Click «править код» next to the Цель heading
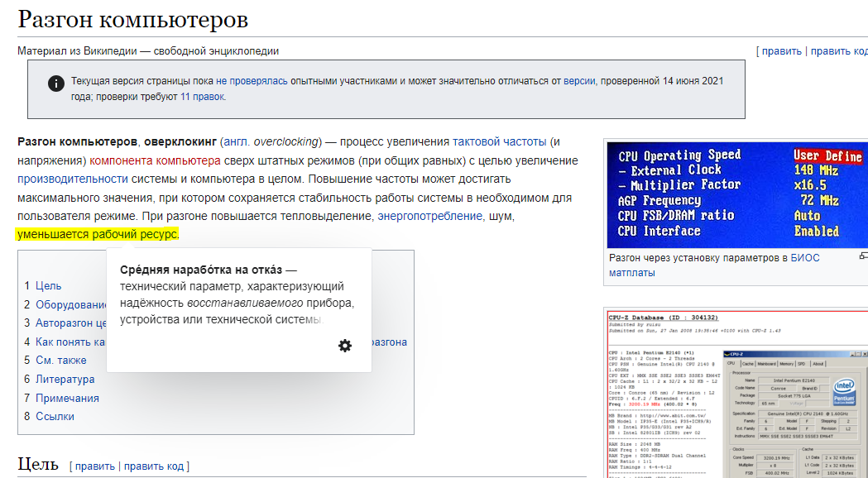The image size is (868, 478). pyautogui.click(x=154, y=466)
